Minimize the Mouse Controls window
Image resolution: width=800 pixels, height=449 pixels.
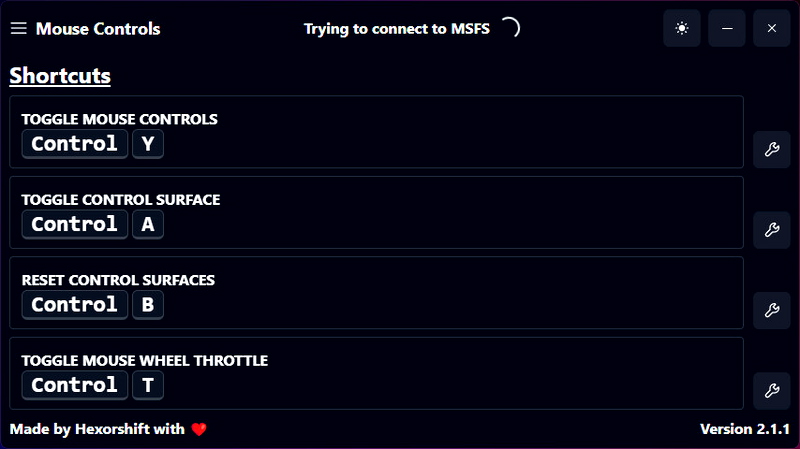tap(727, 29)
